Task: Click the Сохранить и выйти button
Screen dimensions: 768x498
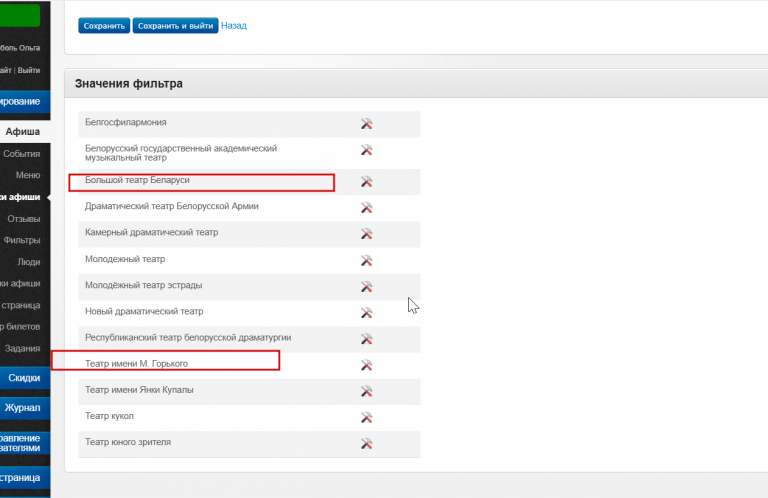Action: pos(175,26)
